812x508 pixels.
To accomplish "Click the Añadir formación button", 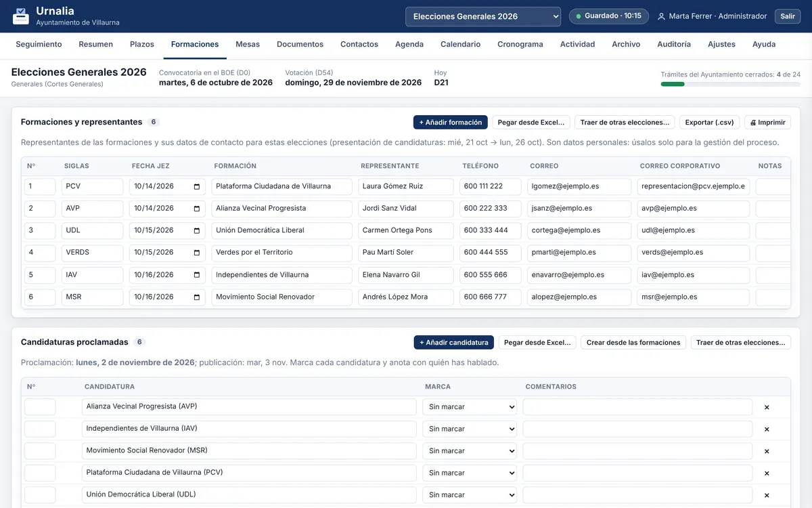I will click(x=451, y=123).
